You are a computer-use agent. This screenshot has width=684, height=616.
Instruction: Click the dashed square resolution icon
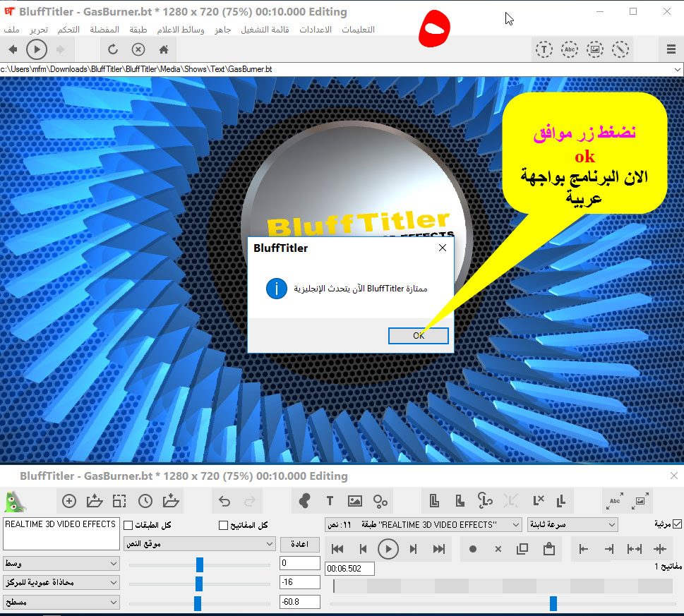coord(119,502)
